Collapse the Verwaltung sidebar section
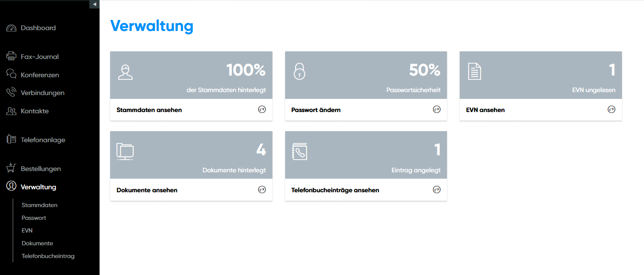Viewport: 644px width, 275px height. [38, 187]
